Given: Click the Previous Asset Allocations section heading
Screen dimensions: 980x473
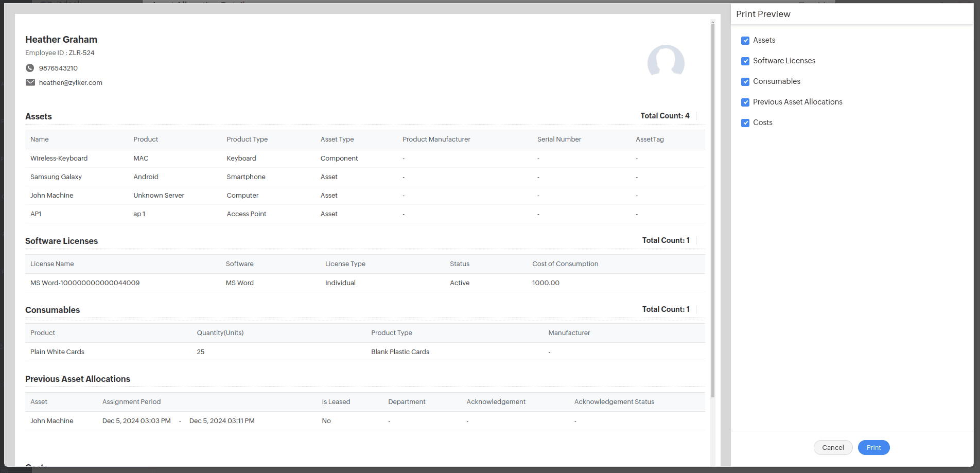Looking at the screenshot, I should (78, 379).
